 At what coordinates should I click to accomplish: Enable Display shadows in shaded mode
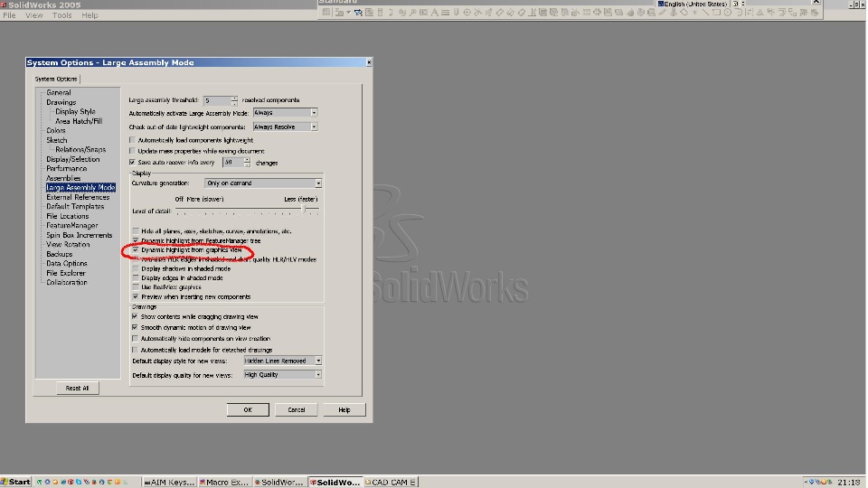pos(136,268)
